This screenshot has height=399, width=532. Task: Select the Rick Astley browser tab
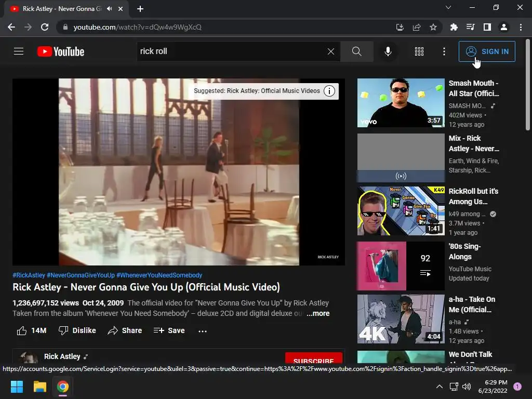[66, 9]
